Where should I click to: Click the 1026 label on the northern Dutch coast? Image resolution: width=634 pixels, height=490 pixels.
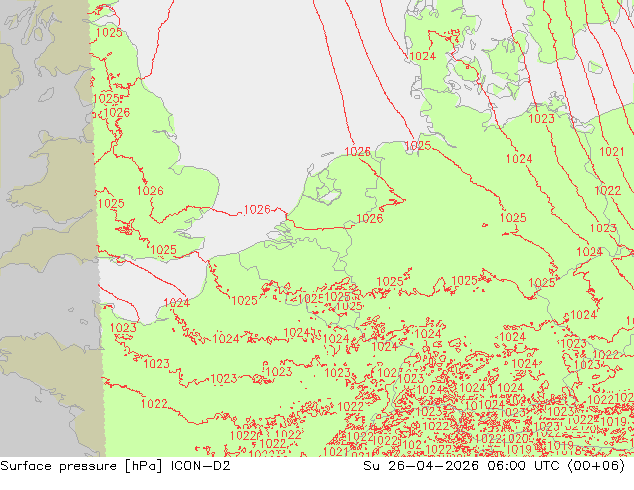[x=357, y=152]
